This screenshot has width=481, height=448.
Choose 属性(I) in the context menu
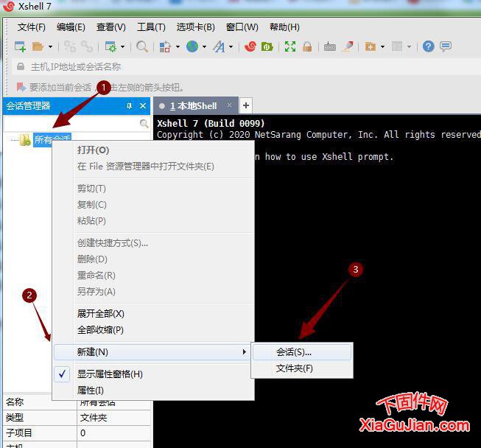(x=153, y=391)
